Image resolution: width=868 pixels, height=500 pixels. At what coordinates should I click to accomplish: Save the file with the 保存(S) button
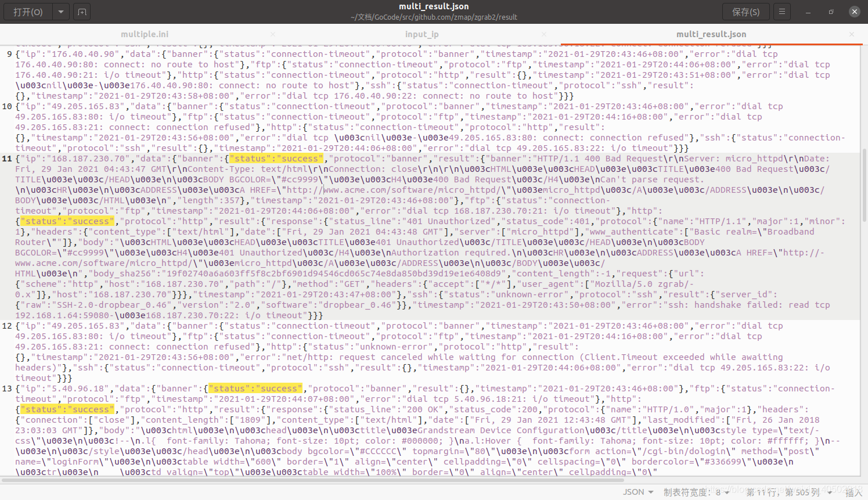click(745, 12)
